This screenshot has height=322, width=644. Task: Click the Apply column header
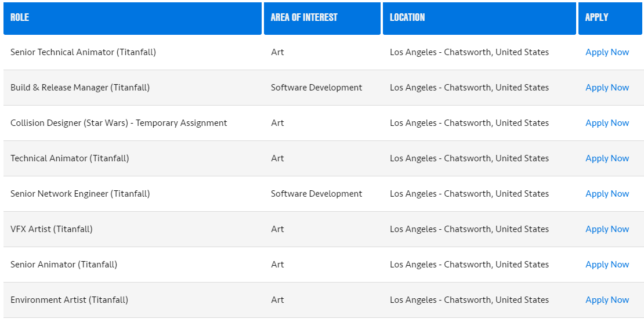[x=596, y=17]
